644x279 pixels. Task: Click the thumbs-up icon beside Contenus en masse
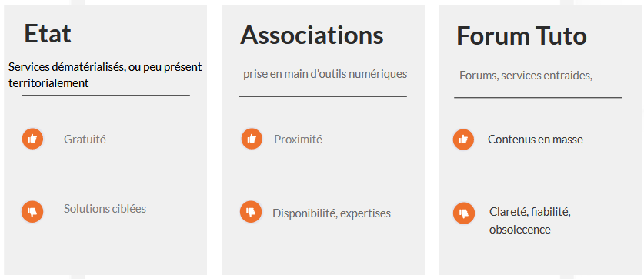pyautogui.click(x=463, y=139)
